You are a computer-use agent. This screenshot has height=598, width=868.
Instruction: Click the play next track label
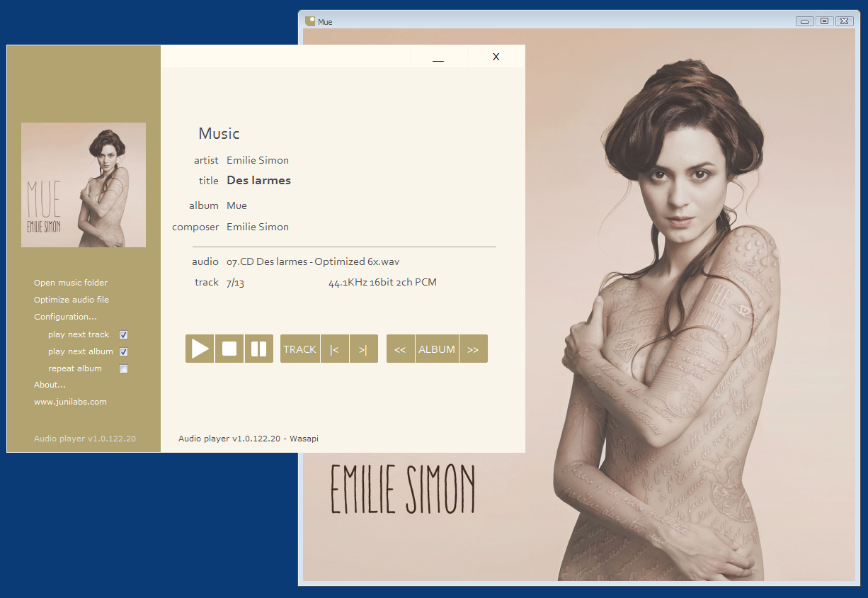coord(79,334)
